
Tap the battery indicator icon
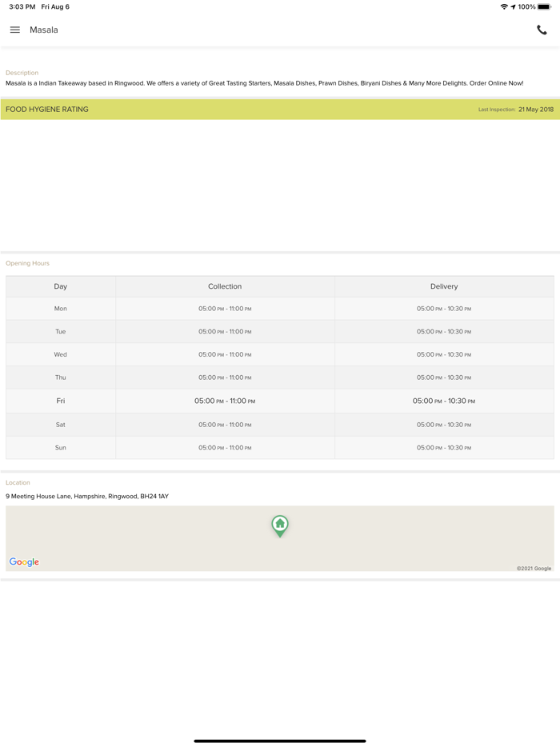coord(544,6)
